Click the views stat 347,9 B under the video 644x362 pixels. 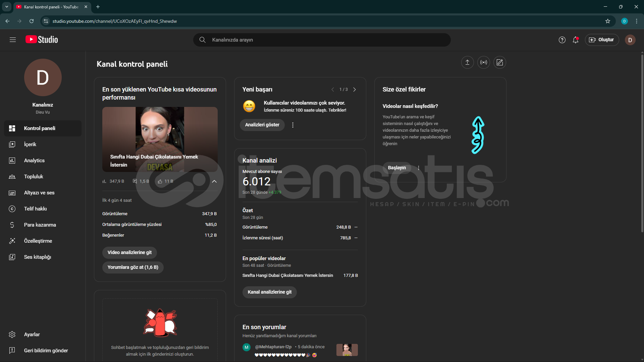(x=113, y=181)
